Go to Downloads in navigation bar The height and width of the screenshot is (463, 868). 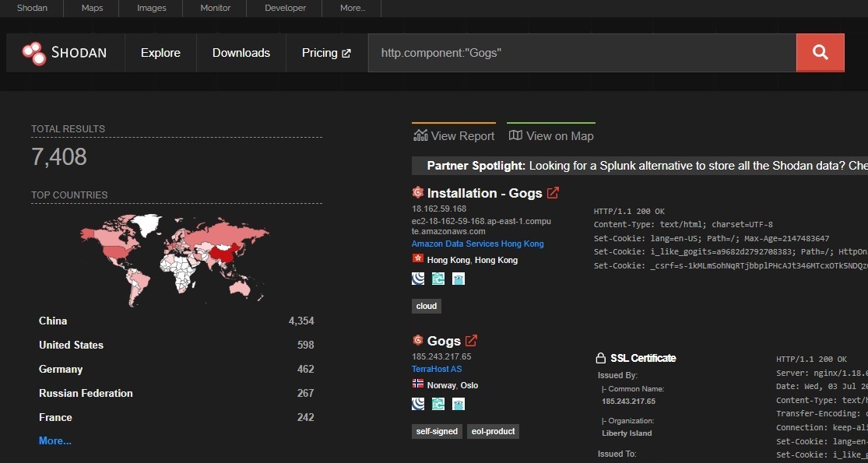241,53
